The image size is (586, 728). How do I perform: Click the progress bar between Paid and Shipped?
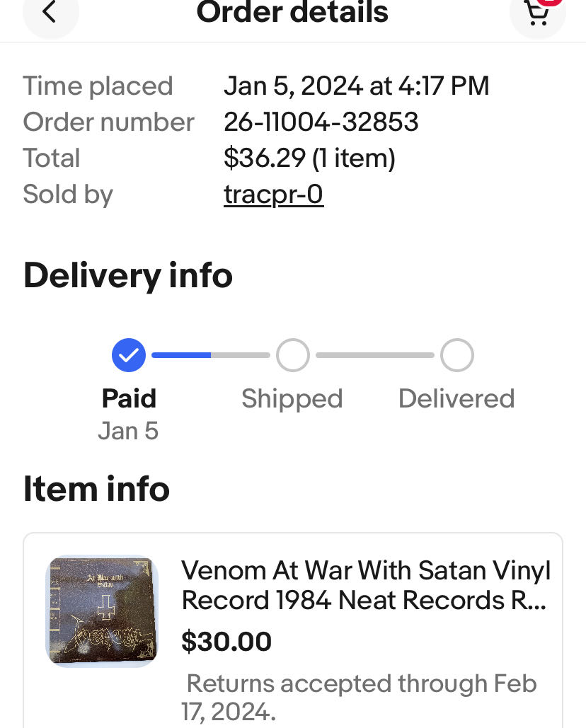(x=210, y=355)
